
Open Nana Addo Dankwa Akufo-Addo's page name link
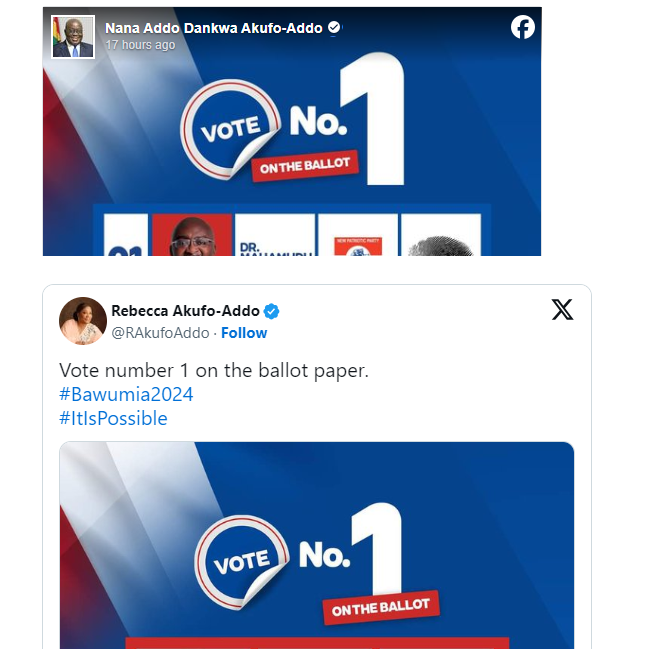click(x=213, y=28)
